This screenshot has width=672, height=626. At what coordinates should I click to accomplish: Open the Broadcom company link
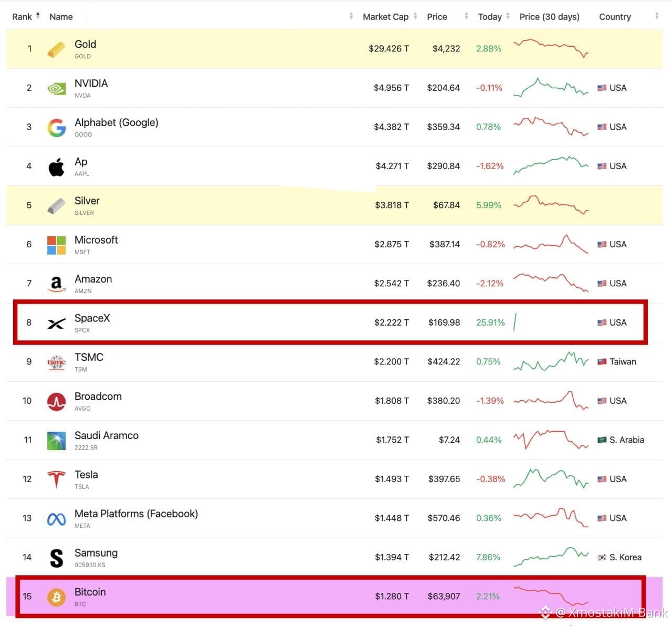click(x=98, y=397)
